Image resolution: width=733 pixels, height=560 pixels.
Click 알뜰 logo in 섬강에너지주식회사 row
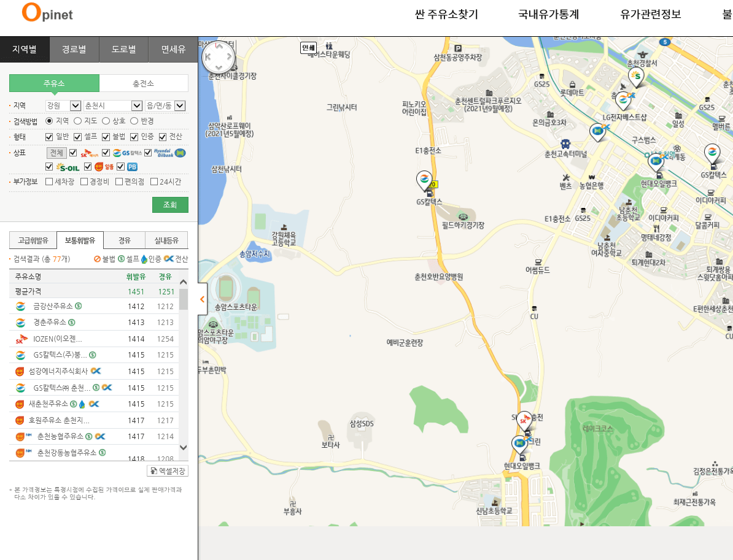click(x=20, y=371)
